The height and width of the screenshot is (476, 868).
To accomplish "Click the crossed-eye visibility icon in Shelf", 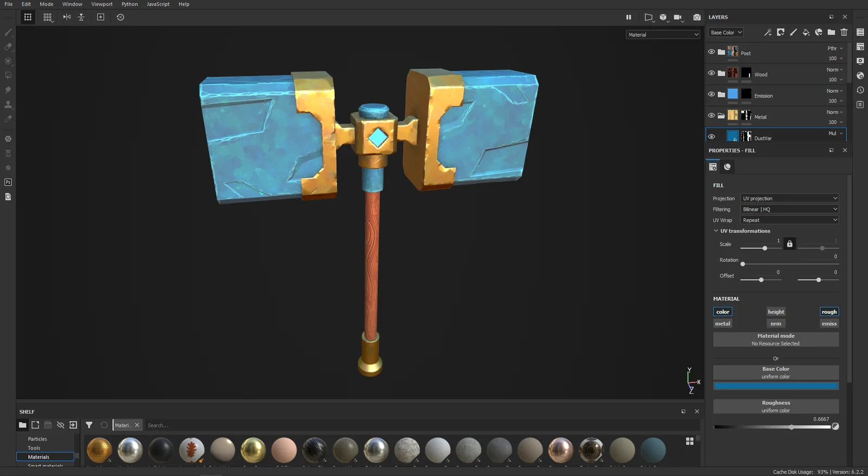I will (61, 425).
